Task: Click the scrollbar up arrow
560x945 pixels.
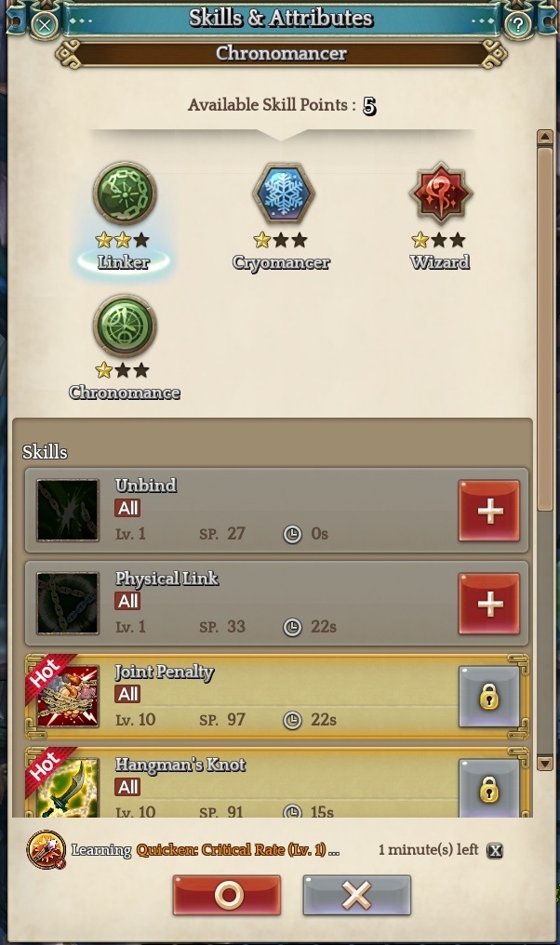Action: point(545,137)
